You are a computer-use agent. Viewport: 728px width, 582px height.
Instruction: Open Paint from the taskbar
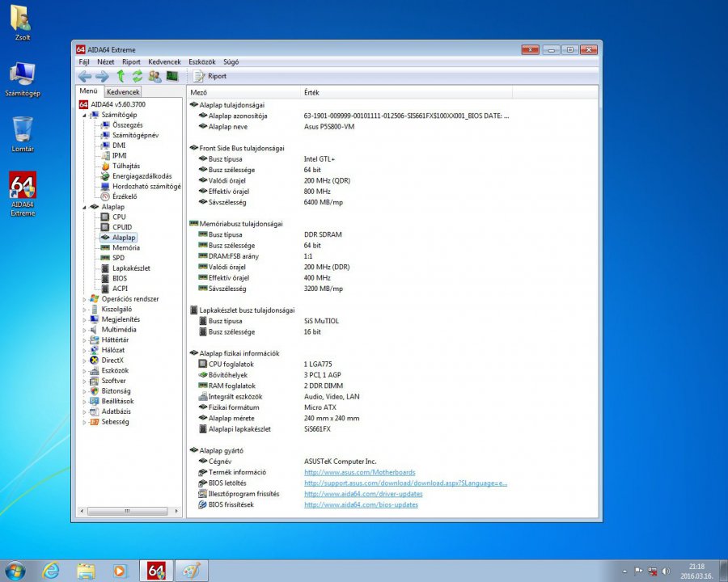tap(191, 571)
